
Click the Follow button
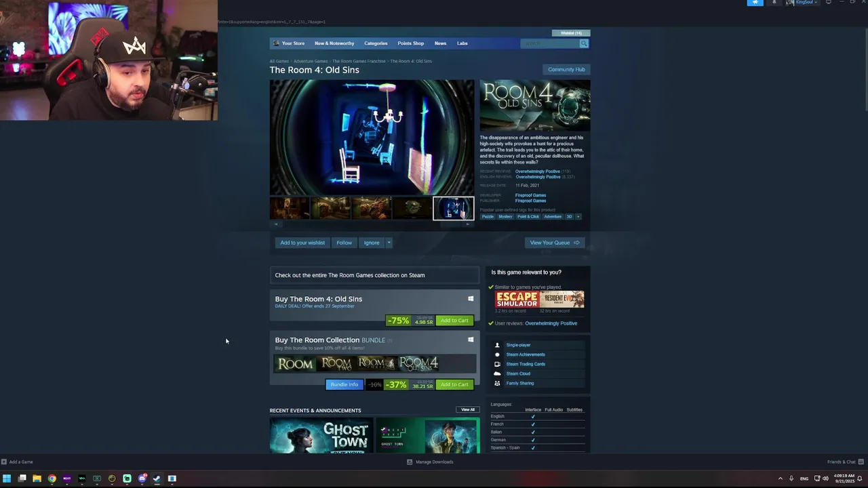pos(344,243)
